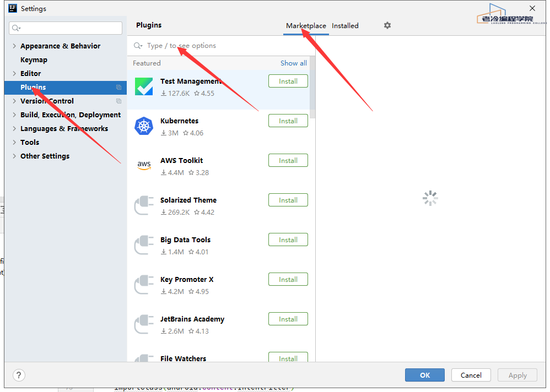Install the Test Management plugin

coord(288,81)
